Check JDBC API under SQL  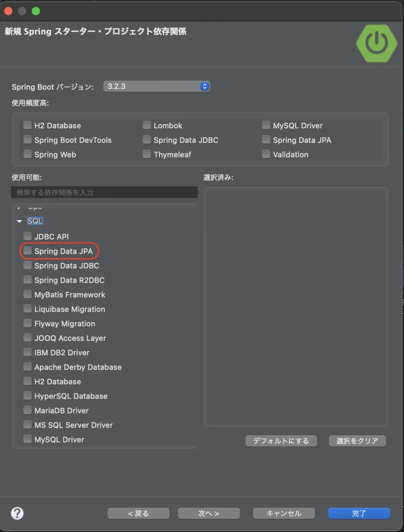[28, 236]
